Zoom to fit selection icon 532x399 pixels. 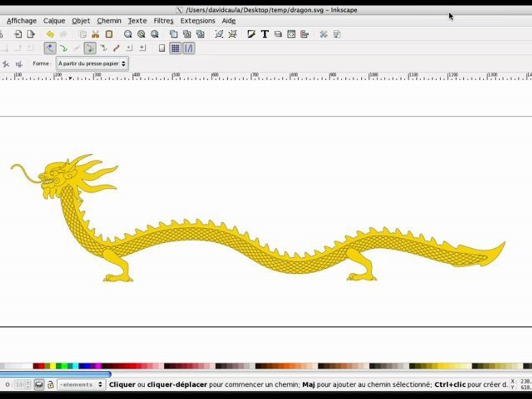128,34
